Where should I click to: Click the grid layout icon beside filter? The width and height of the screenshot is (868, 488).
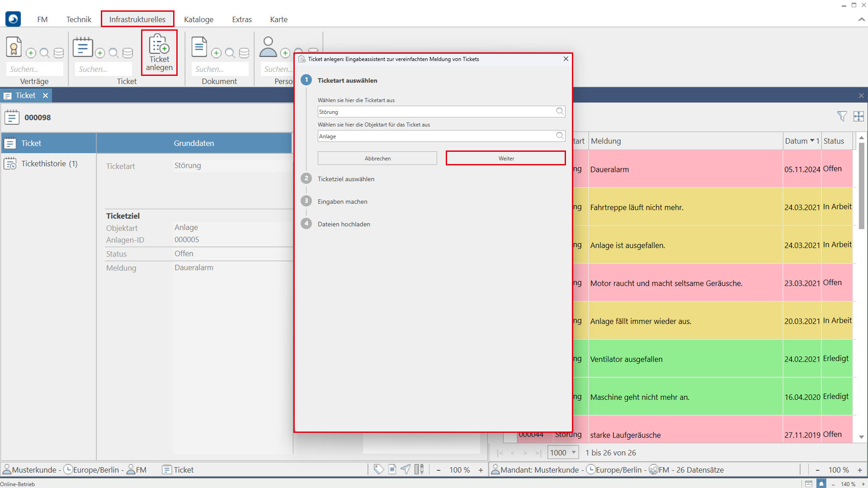[859, 117]
